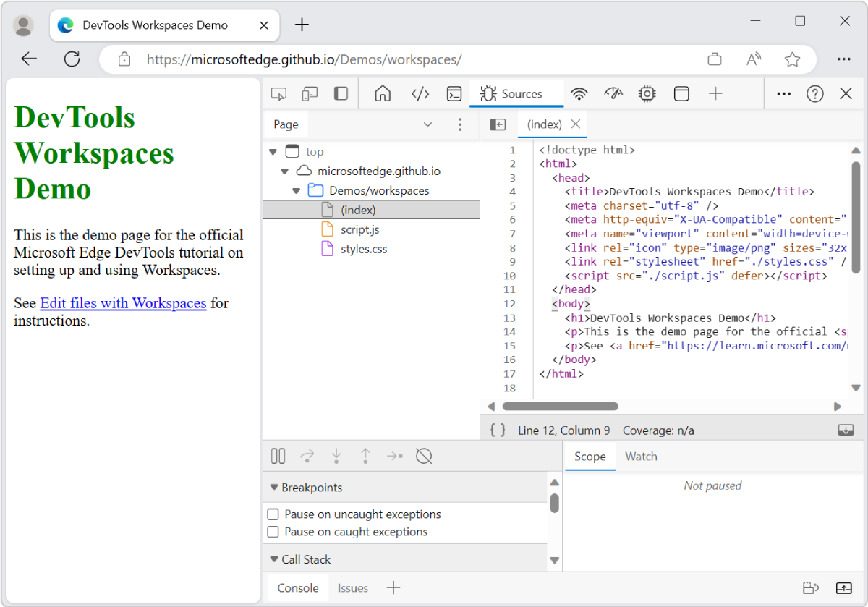Expand the Call Stack section
Viewport: 868px width, 607px height.
tap(273, 559)
